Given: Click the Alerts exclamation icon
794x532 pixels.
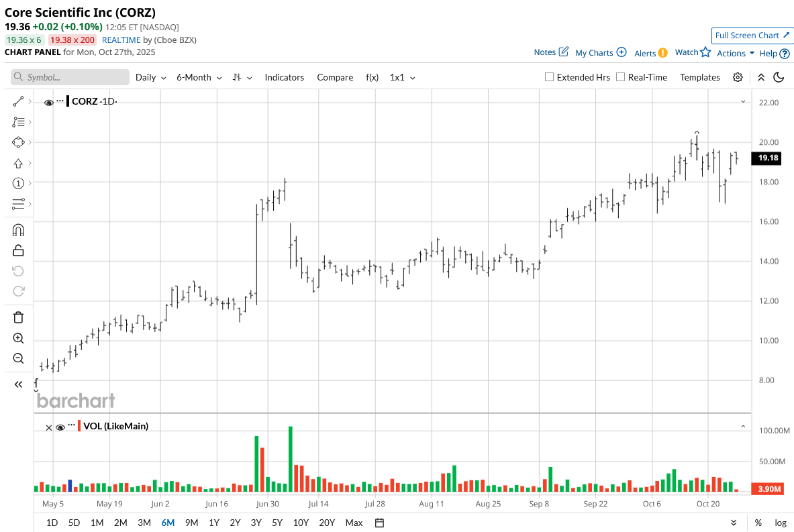Looking at the screenshot, I should 663,53.
